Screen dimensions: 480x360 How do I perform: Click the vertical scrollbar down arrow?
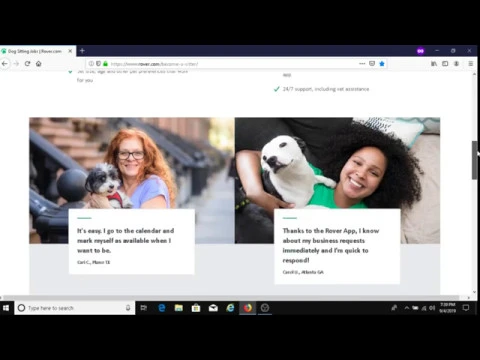(x=475, y=292)
